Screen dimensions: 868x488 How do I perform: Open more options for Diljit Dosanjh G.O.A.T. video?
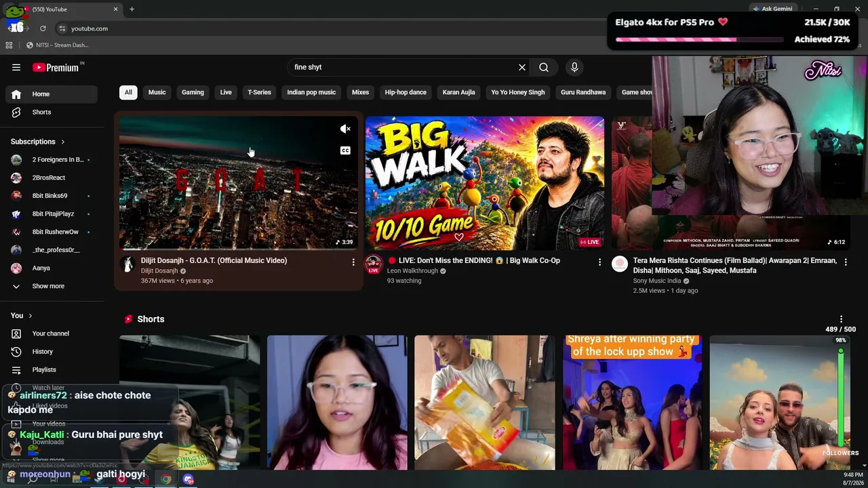point(353,262)
